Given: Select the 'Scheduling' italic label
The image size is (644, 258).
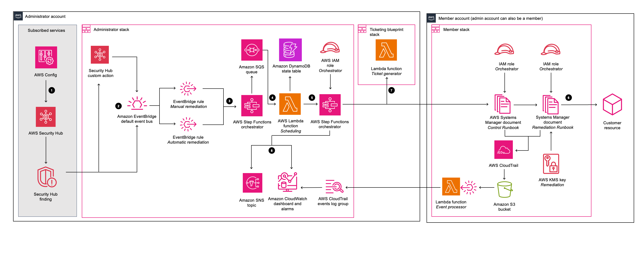Looking at the screenshot, I should point(291,131).
